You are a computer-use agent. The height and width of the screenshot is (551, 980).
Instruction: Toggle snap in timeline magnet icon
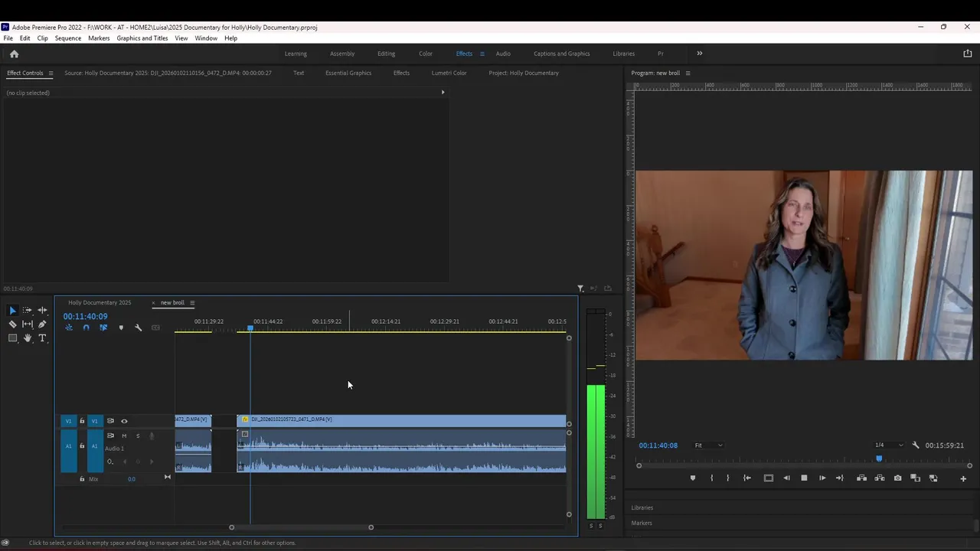86,328
